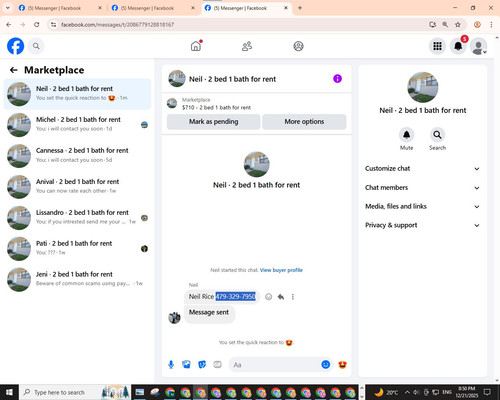Open the $710 listing details in header
The height and width of the screenshot is (400, 500).
[x=216, y=107]
